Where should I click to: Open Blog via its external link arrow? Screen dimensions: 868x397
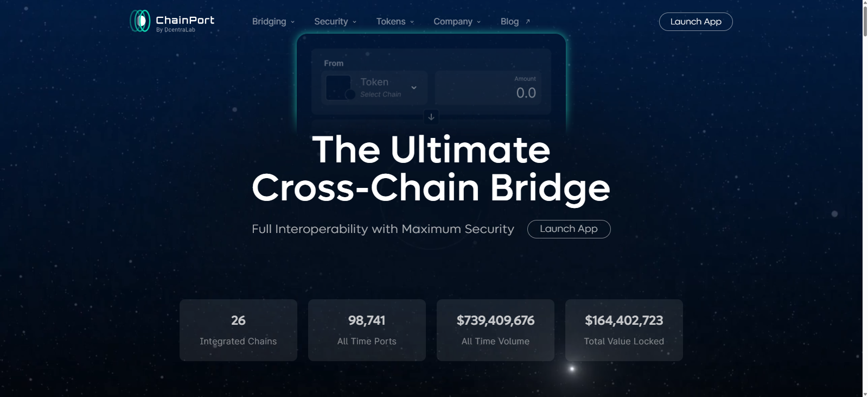(x=527, y=21)
